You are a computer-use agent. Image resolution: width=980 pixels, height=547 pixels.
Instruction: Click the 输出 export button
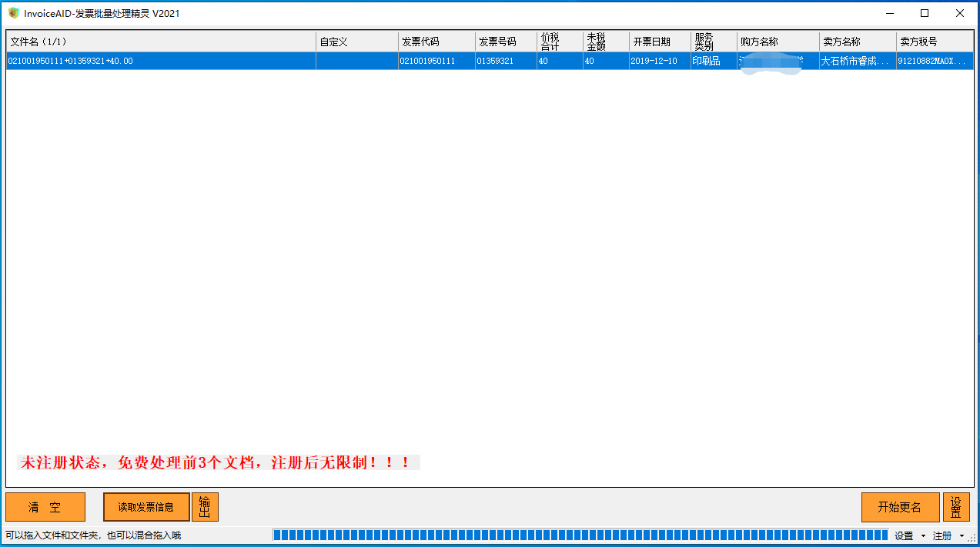click(205, 507)
